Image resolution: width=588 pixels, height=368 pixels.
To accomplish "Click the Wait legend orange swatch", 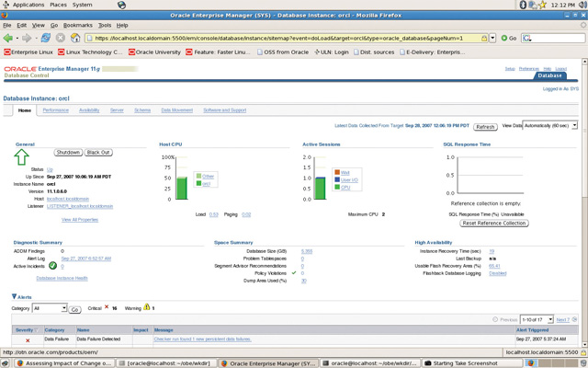I will 337,172.
